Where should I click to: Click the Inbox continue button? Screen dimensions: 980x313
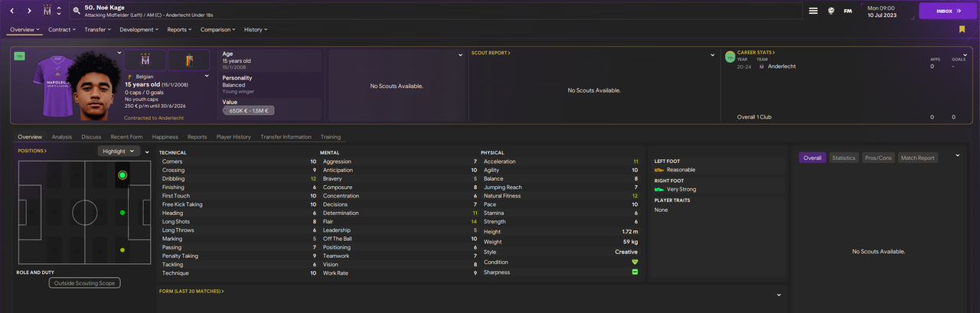[948, 11]
